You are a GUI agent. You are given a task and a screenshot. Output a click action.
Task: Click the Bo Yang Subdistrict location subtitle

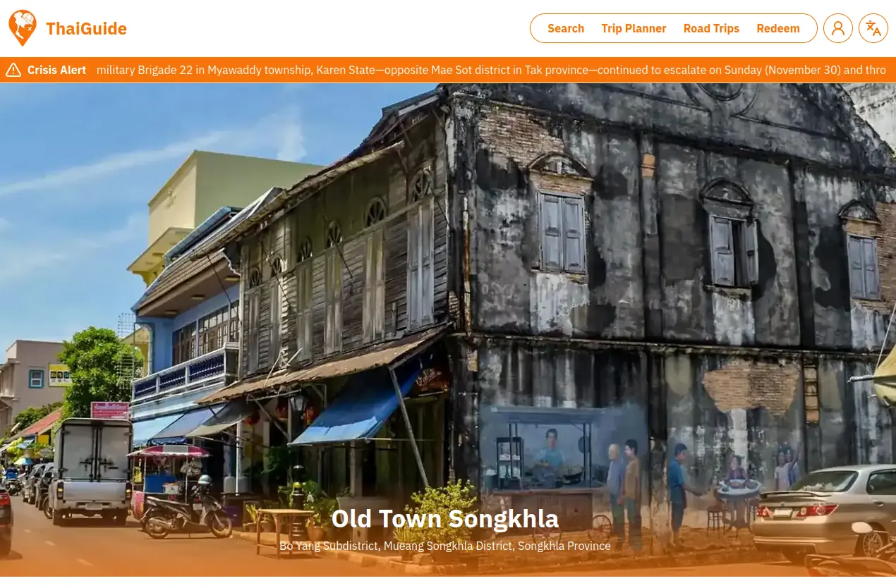pyautogui.click(x=444, y=546)
